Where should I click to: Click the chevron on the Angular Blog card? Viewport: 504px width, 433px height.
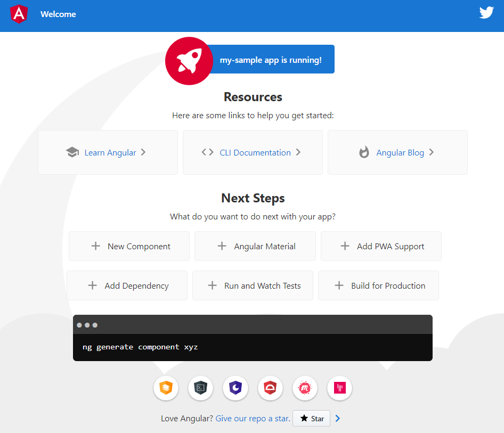[x=432, y=152]
